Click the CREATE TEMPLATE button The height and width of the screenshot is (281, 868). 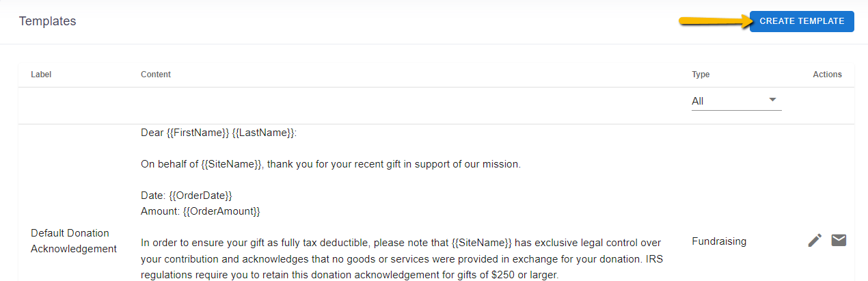point(802,21)
